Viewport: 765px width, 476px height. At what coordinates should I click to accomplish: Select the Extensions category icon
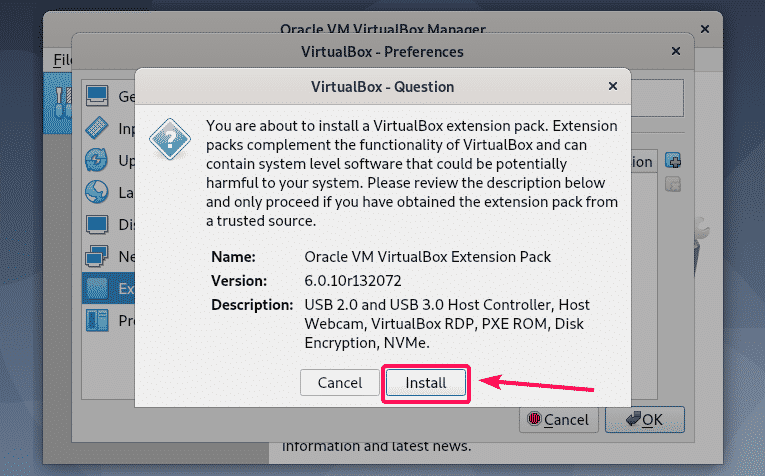pyautogui.click(x=97, y=288)
